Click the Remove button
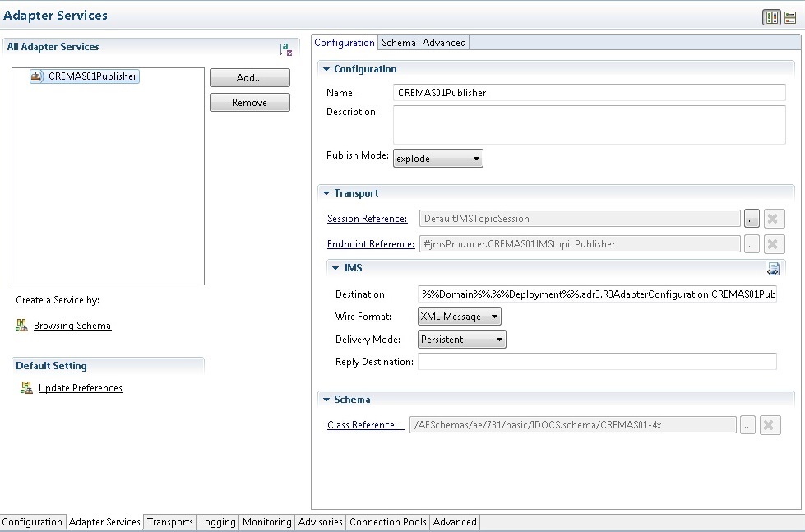 (x=249, y=103)
